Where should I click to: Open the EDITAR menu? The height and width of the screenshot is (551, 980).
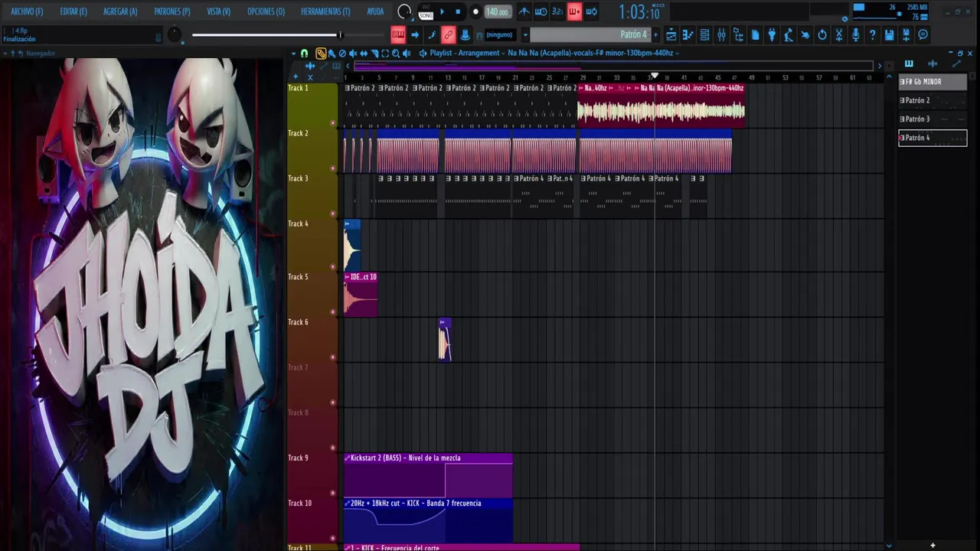73,11
